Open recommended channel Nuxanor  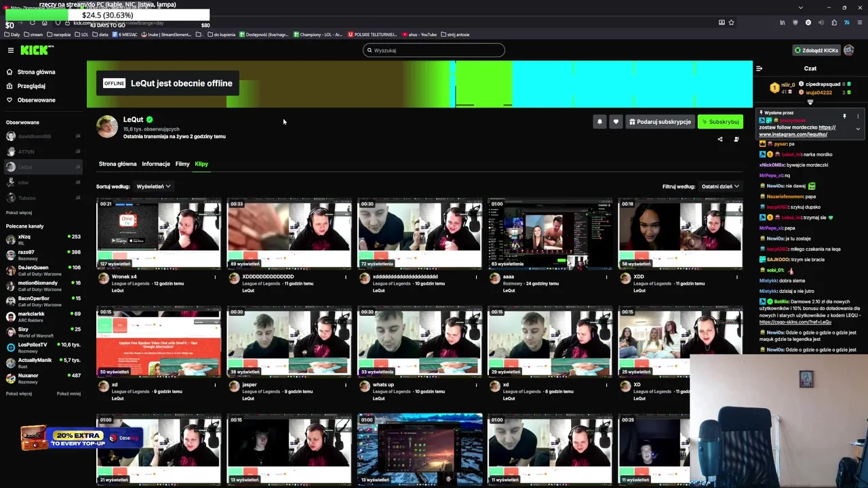[x=42, y=378]
